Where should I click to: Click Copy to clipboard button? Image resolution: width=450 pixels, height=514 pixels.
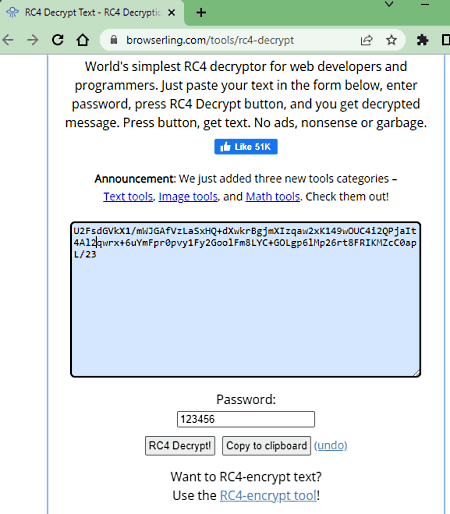point(266,446)
